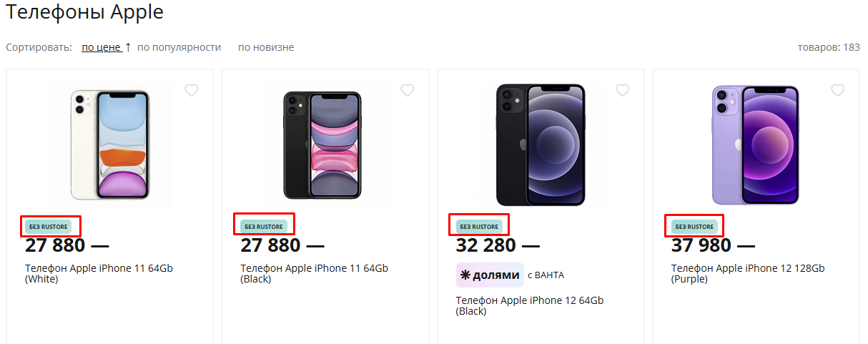This screenshot has height=344, width=868.
Task: Click the "Долями" installment payment badge
Action: pyautogui.click(x=490, y=275)
